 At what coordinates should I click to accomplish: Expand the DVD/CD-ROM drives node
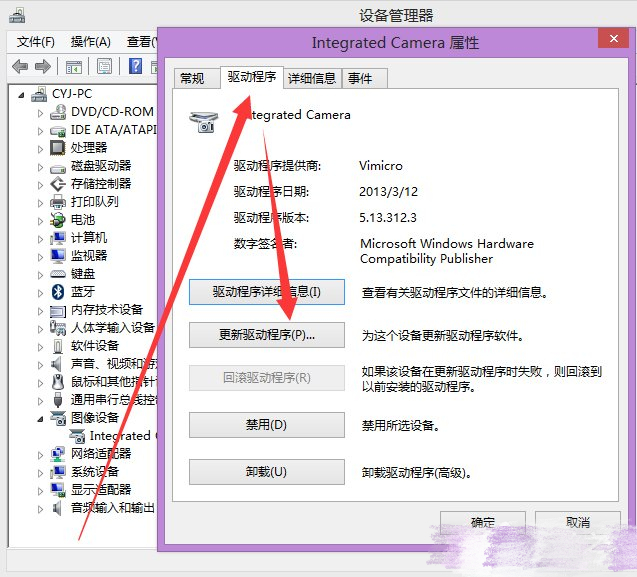[41, 112]
